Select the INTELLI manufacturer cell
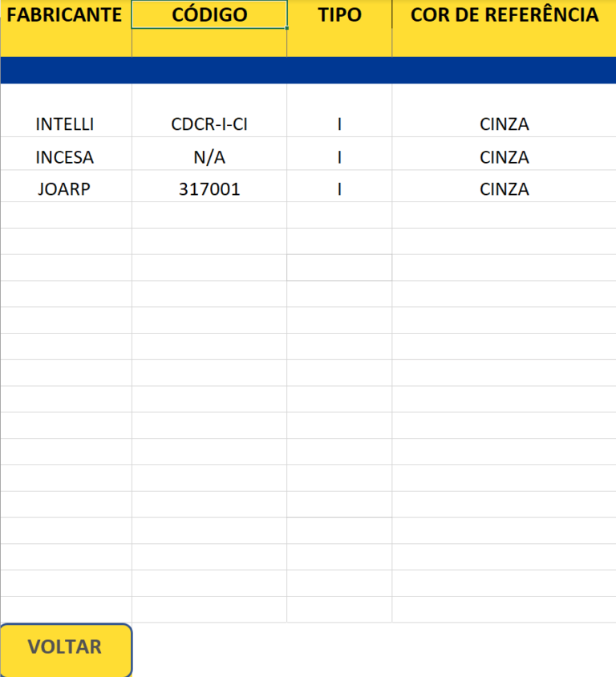This screenshot has width=616, height=677. point(65,124)
